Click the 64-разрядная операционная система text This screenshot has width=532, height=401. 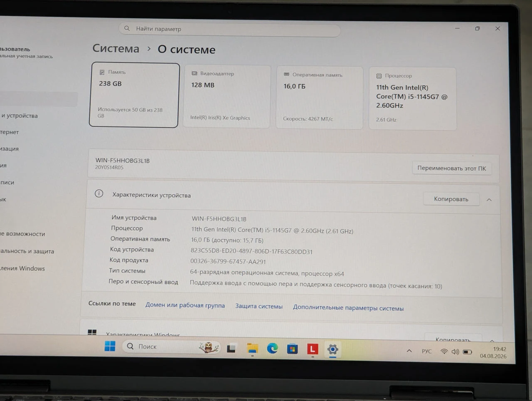pos(267,273)
